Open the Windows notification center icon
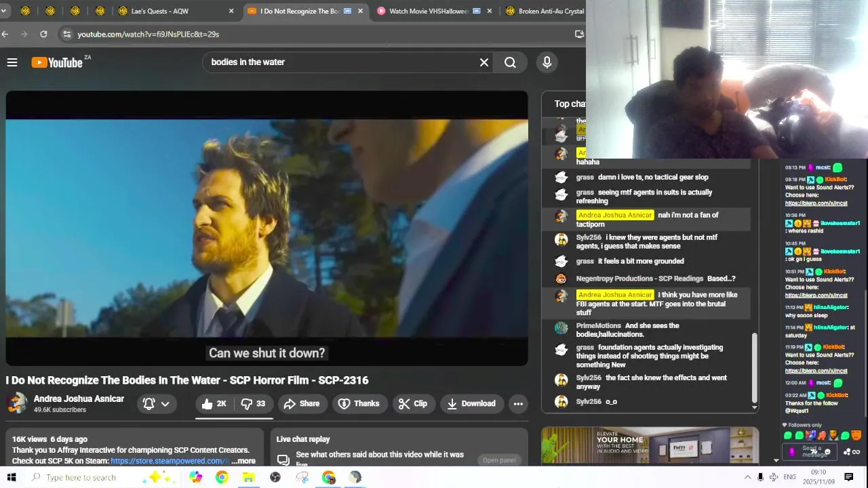This screenshot has width=868, height=488. point(848,477)
